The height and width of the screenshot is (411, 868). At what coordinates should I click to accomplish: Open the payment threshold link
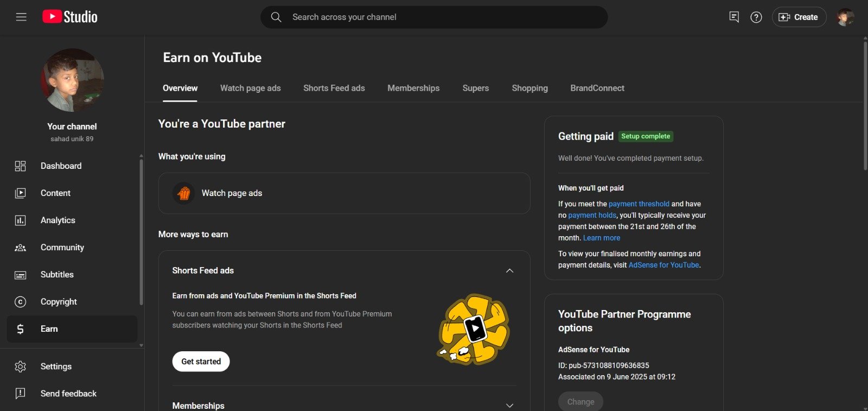click(639, 204)
